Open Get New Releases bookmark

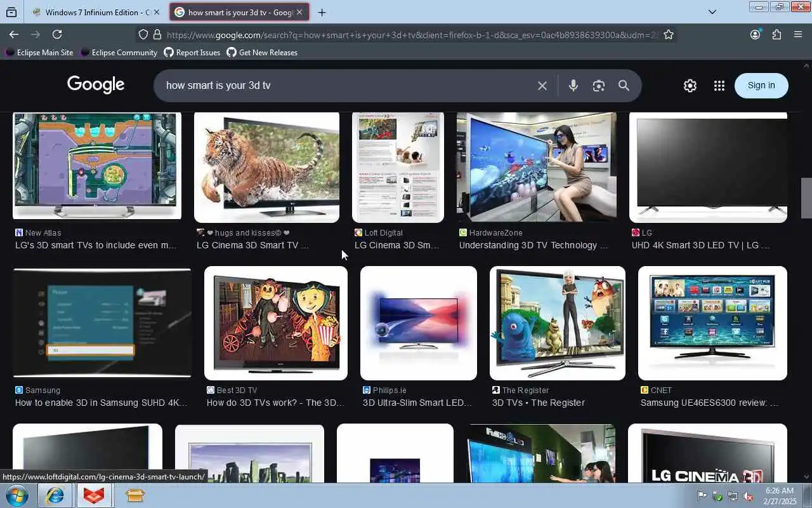pos(262,53)
